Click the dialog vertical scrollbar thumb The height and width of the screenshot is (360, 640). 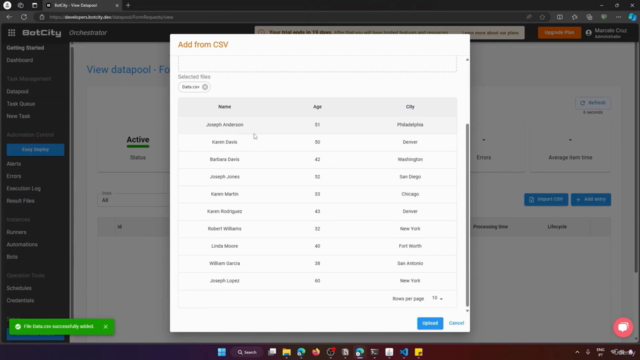pyautogui.click(x=467, y=215)
